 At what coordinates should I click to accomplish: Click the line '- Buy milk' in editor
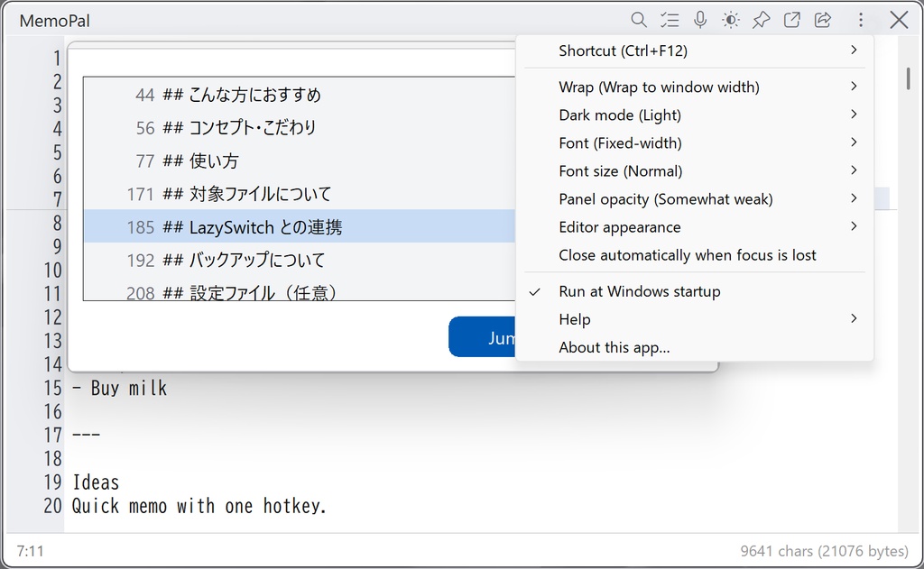[120, 388]
